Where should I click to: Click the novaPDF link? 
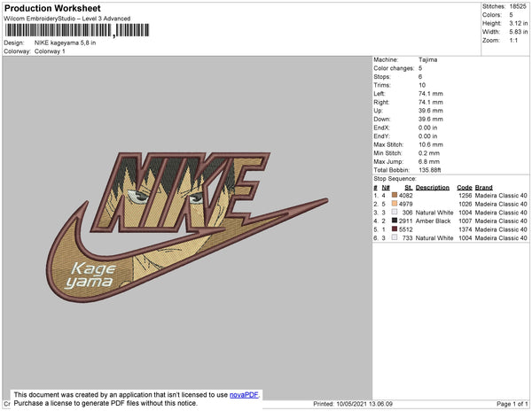pyautogui.click(x=244, y=395)
